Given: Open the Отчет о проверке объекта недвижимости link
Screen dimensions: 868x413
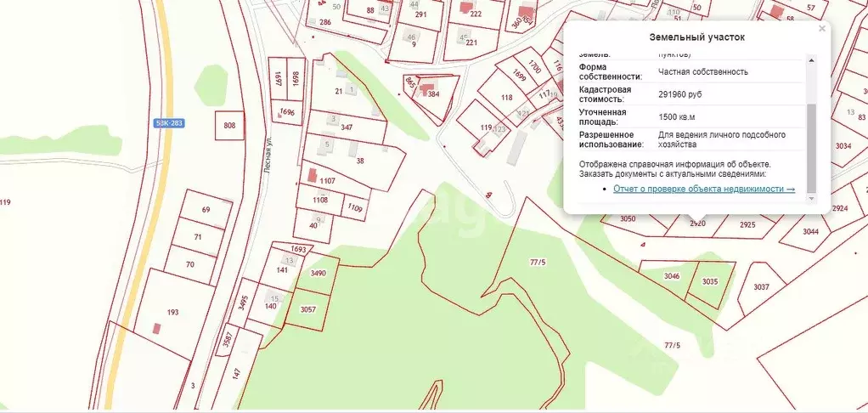Looking at the screenshot, I should click(703, 189).
